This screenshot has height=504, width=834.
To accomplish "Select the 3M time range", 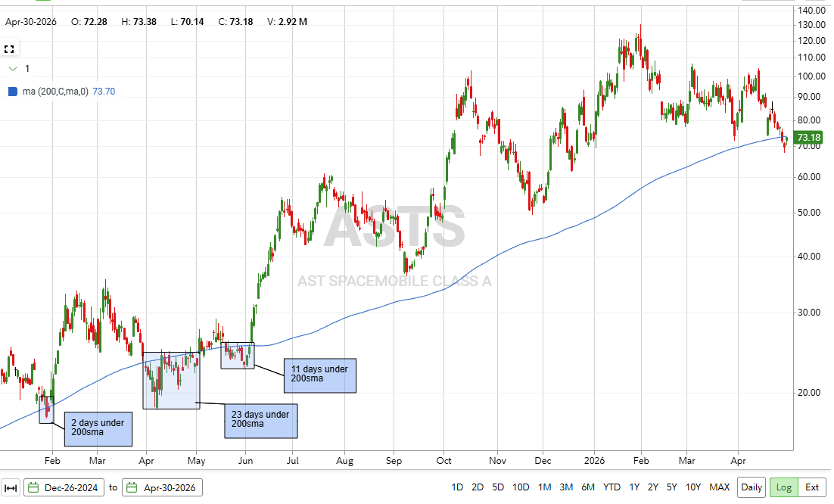I will pyautogui.click(x=566, y=487).
